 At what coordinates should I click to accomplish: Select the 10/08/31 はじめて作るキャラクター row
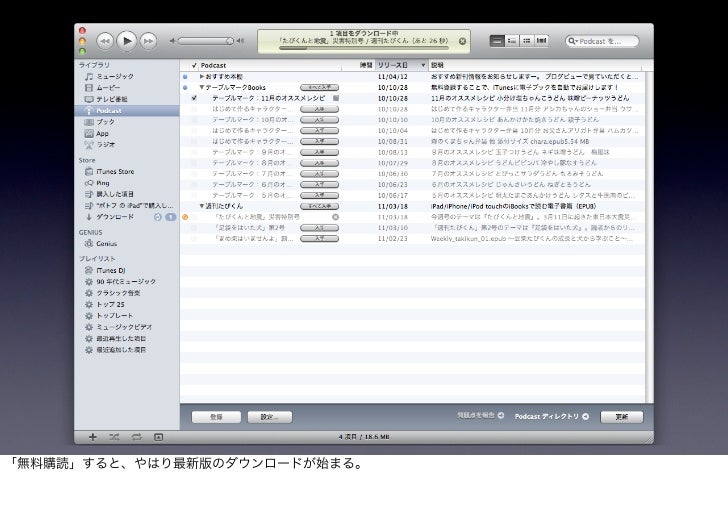pyautogui.click(x=412, y=142)
